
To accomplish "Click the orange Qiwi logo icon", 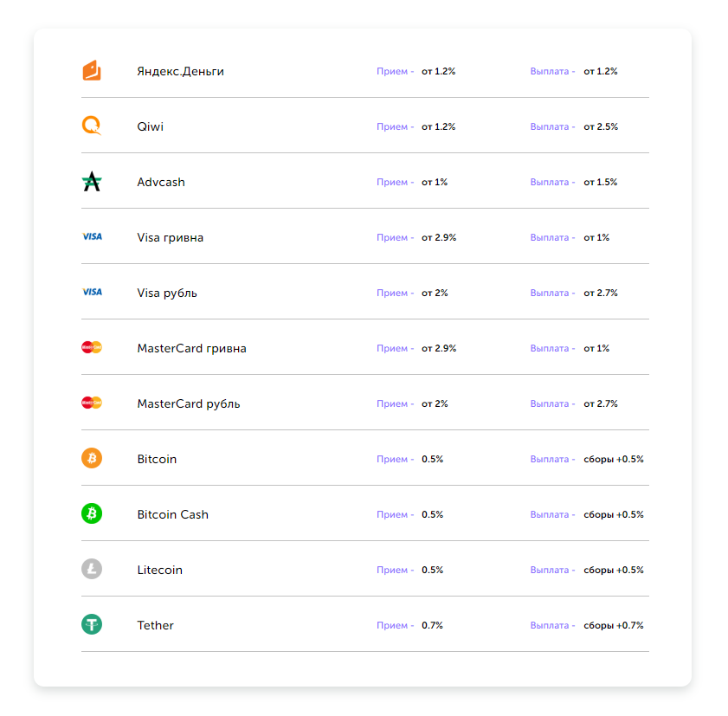I will point(92,126).
